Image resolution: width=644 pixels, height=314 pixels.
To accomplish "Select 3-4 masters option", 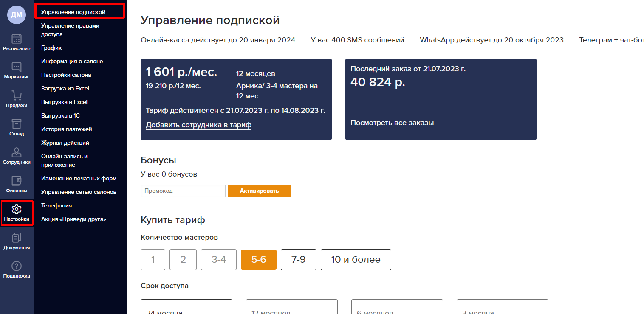I will (219, 260).
